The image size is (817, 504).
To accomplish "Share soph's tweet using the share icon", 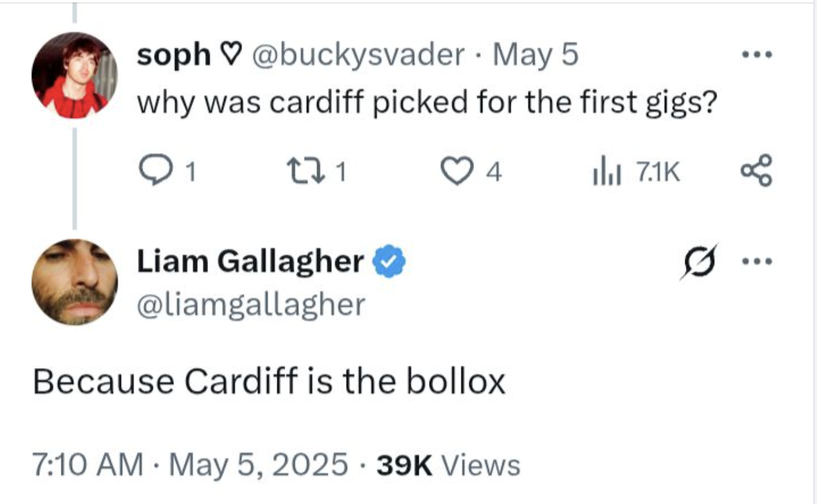I will [755, 172].
